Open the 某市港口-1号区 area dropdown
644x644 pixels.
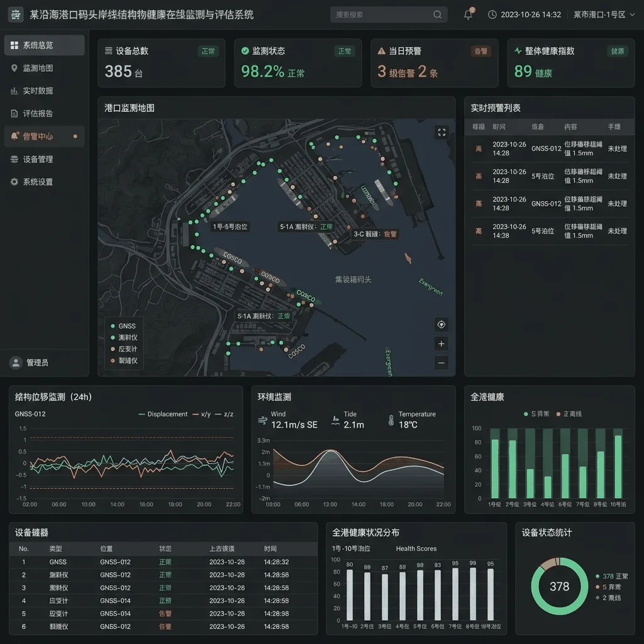click(x=604, y=15)
